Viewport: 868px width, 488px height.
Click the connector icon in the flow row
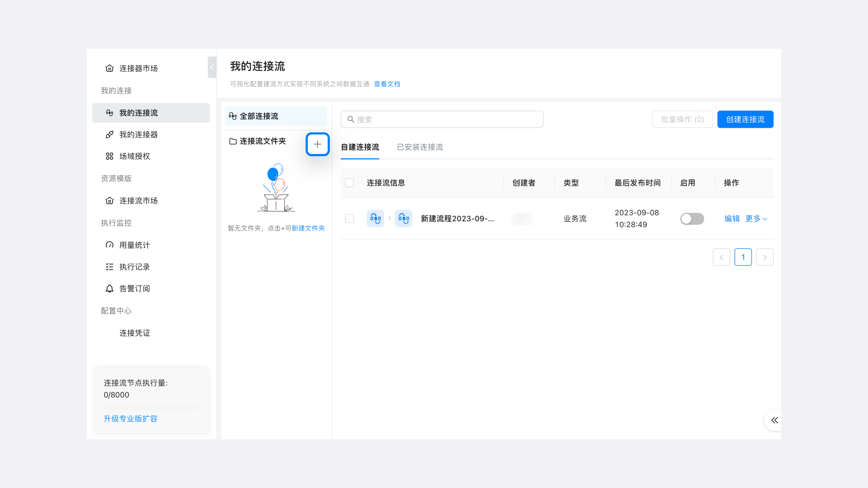point(375,219)
